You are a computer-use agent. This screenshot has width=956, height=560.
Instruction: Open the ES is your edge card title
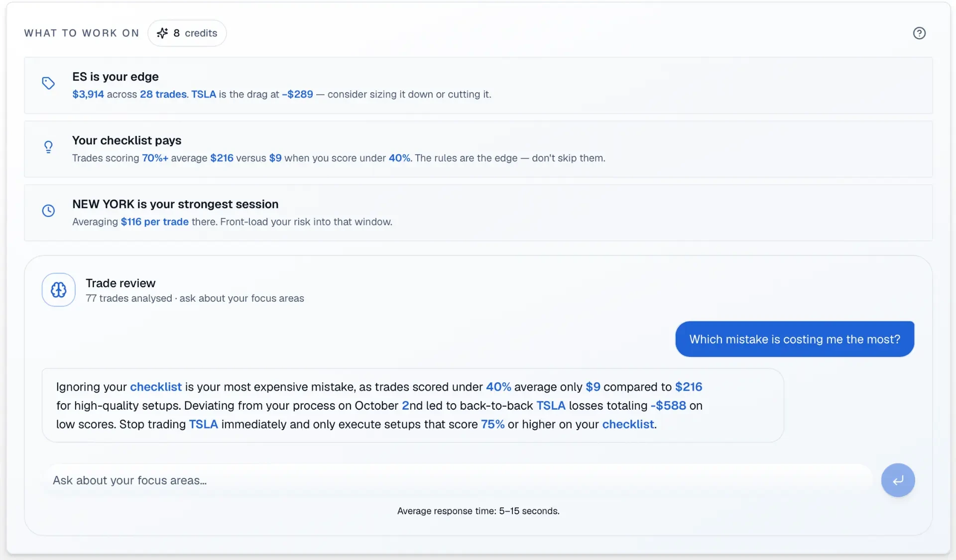[x=116, y=77]
